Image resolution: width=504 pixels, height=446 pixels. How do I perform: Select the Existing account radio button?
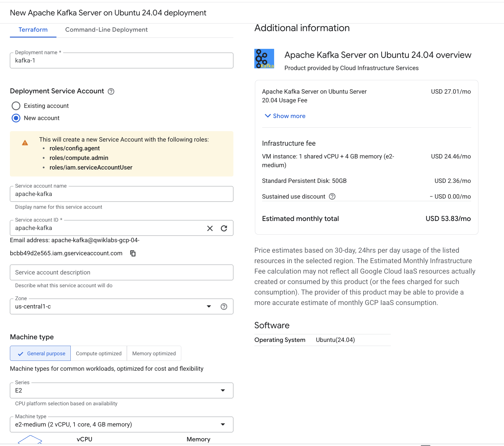pyautogui.click(x=16, y=106)
